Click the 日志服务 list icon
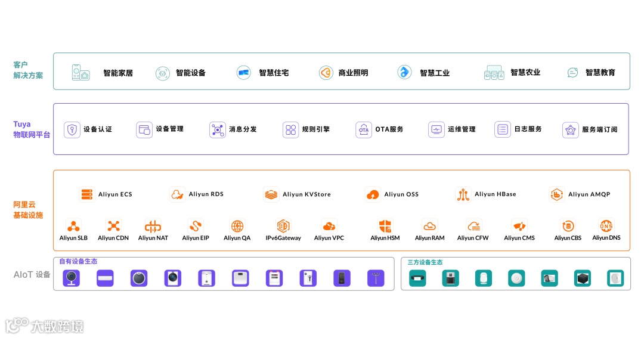 (x=502, y=129)
